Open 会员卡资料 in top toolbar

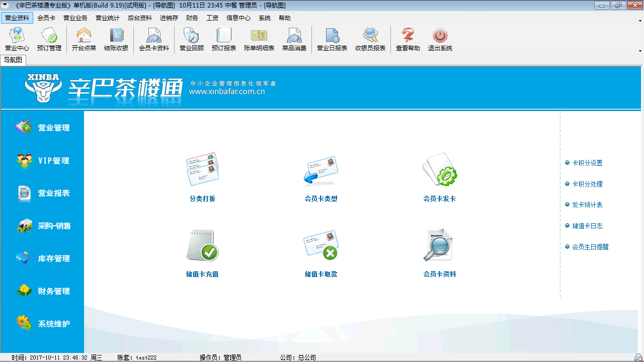tap(154, 39)
